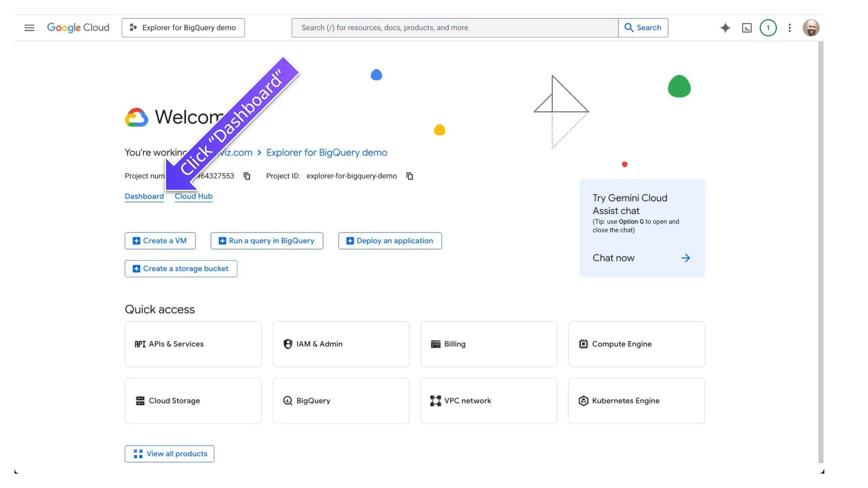Click Create a VM button
The image size is (868, 488).
[160, 241]
